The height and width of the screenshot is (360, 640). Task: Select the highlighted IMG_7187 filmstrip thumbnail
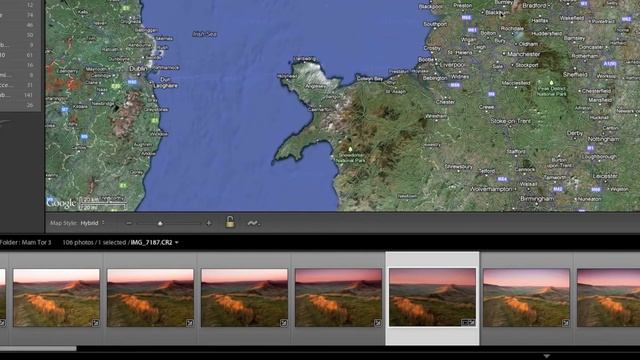(432, 297)
